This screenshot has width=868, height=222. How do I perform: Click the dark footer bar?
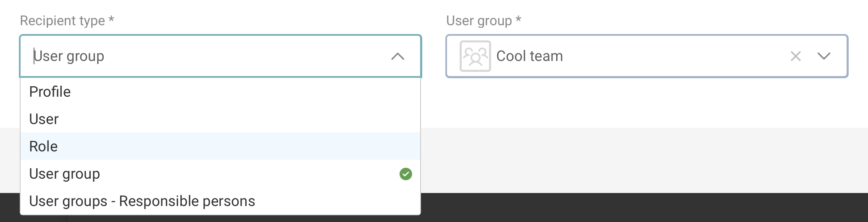point(630,208)
